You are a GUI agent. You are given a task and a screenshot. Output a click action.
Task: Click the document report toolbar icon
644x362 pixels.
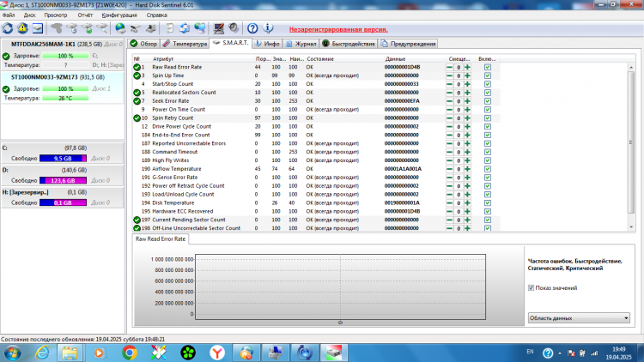[169, 28]
